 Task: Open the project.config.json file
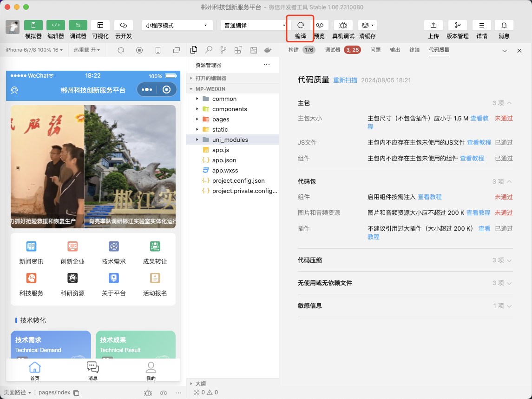tap(233, 180)
